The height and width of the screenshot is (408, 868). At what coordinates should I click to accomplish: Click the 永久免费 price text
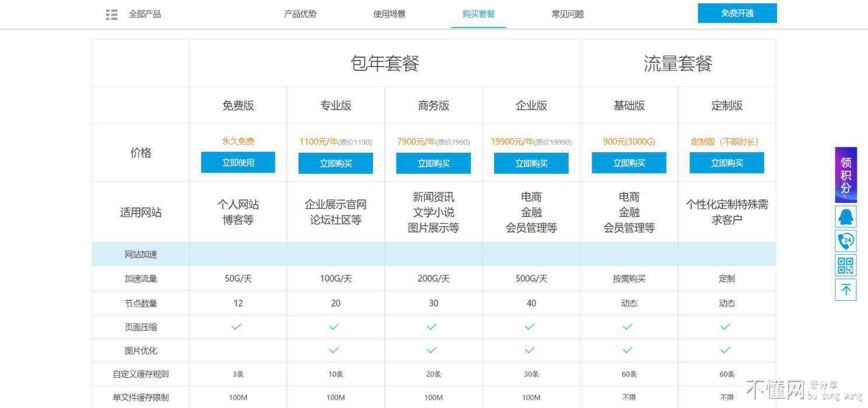238,141
